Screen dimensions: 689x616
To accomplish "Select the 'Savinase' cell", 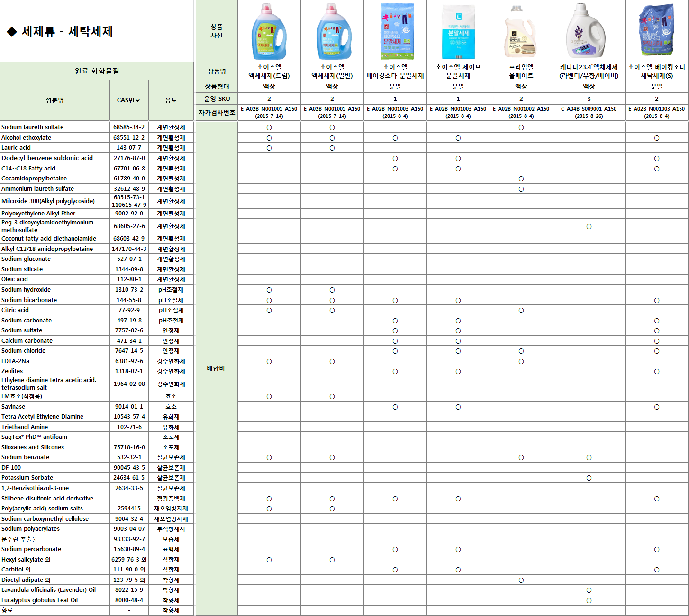I will 55,407.
